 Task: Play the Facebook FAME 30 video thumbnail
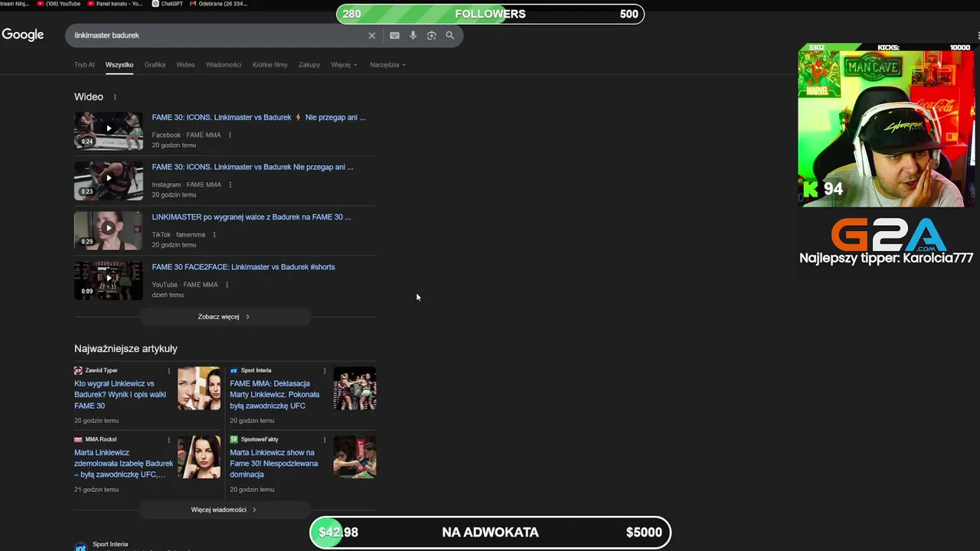click(108, 130)
